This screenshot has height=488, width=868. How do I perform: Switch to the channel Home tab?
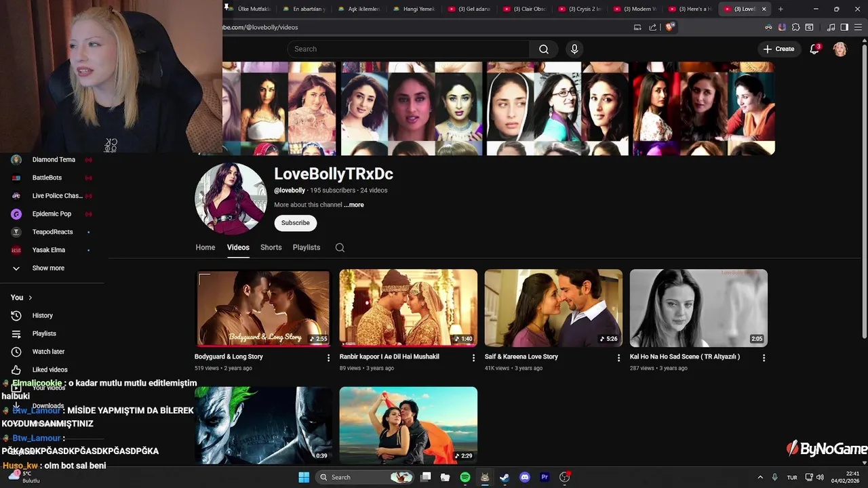(x=205, y=247)
